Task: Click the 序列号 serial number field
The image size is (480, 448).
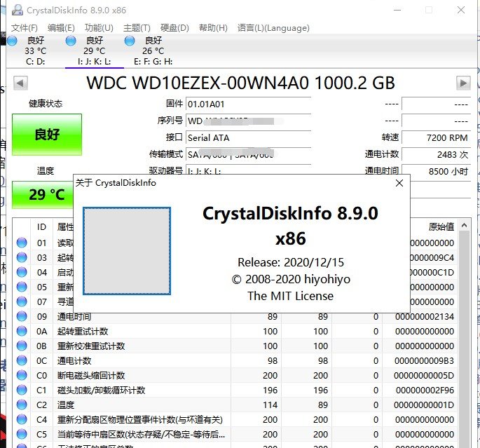Action: tap(248, 121)
